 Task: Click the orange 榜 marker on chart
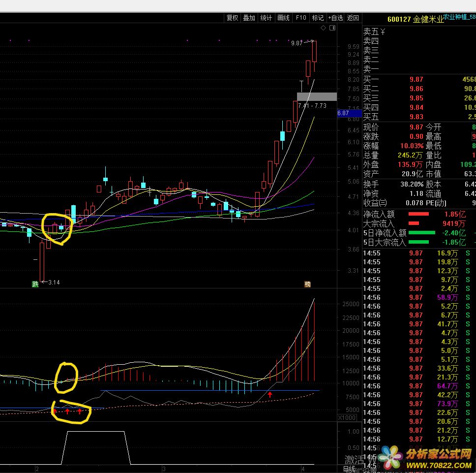pos(308,284)
